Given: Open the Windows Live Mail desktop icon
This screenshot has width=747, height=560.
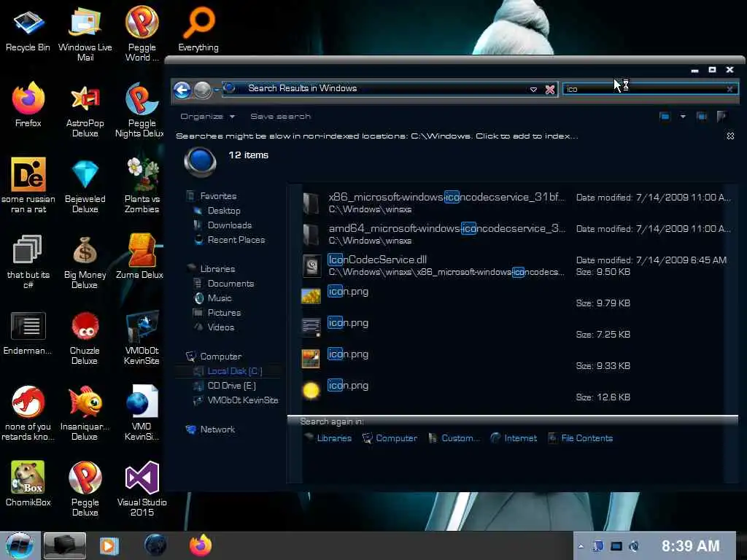Looking at the screenshot, I should tap(85, 34).
